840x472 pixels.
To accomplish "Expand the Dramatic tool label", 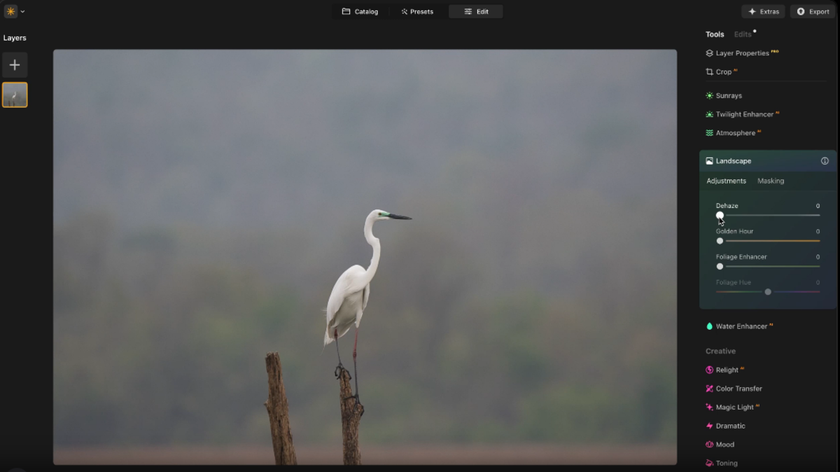I will (x=730, y=426).
